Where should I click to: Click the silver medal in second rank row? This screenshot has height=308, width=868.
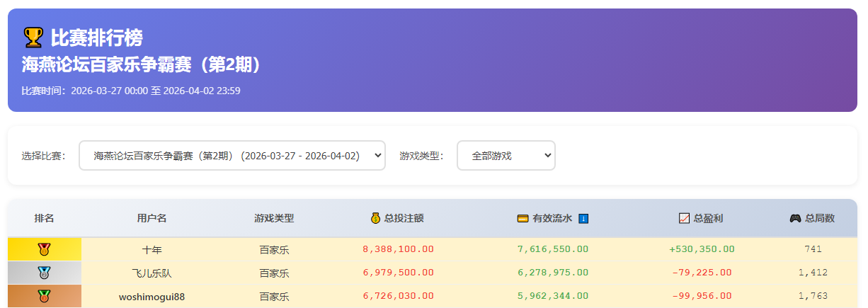tap(45, 273)
